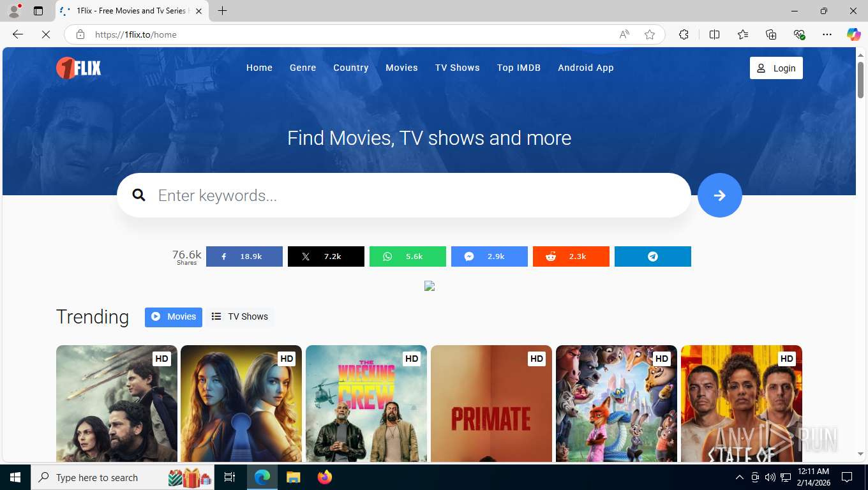Go back with browser back arrow

[18, 34]
